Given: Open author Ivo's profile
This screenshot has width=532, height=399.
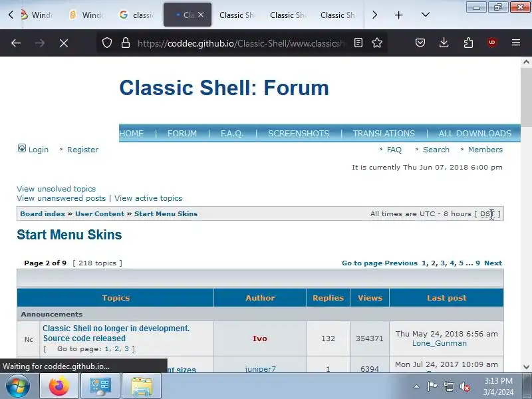Looking at the screenshot, I should tap(260, 338).
